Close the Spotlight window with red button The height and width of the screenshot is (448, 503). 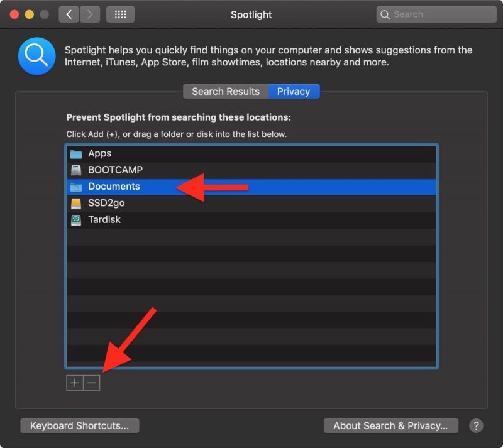[x=14, y=14]
